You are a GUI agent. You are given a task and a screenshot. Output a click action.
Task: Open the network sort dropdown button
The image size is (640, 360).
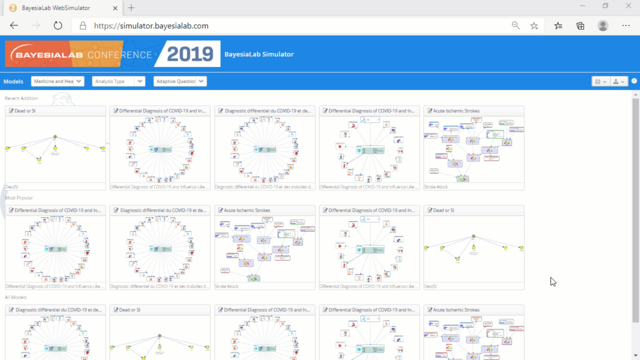(619, 82)
